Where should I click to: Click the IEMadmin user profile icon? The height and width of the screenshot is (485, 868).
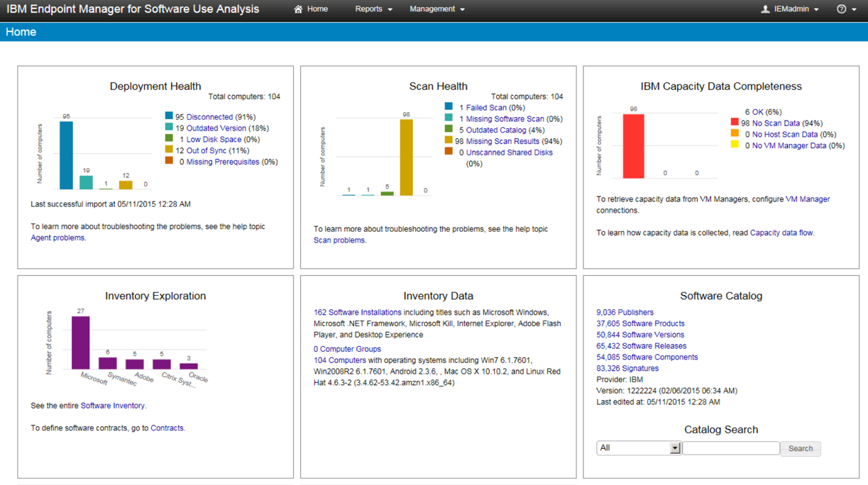(765, 9)
